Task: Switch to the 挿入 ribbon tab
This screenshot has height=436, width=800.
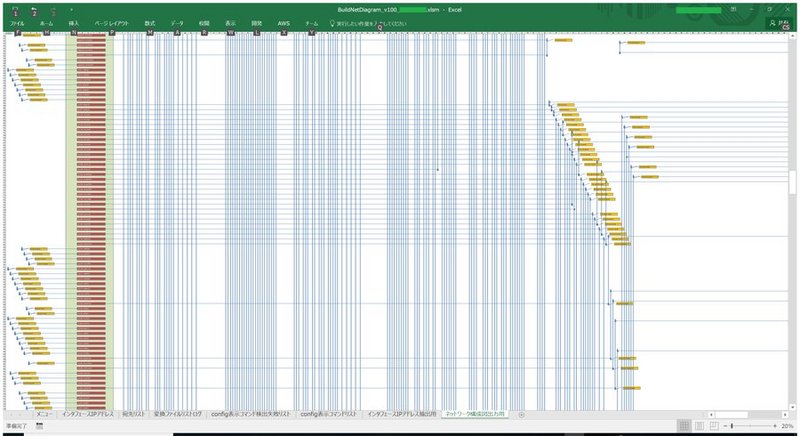Action: click(x=73, y=23)
